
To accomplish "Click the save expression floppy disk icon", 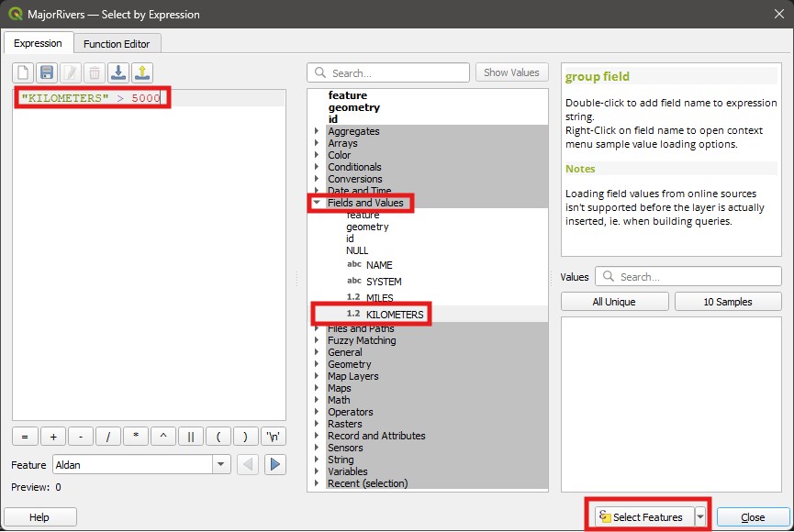I will 47,72.
